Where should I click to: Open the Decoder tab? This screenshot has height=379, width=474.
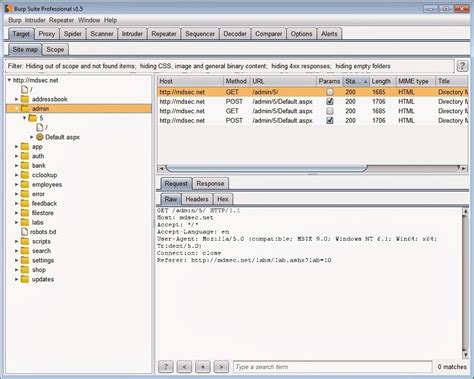click(235, 34)
